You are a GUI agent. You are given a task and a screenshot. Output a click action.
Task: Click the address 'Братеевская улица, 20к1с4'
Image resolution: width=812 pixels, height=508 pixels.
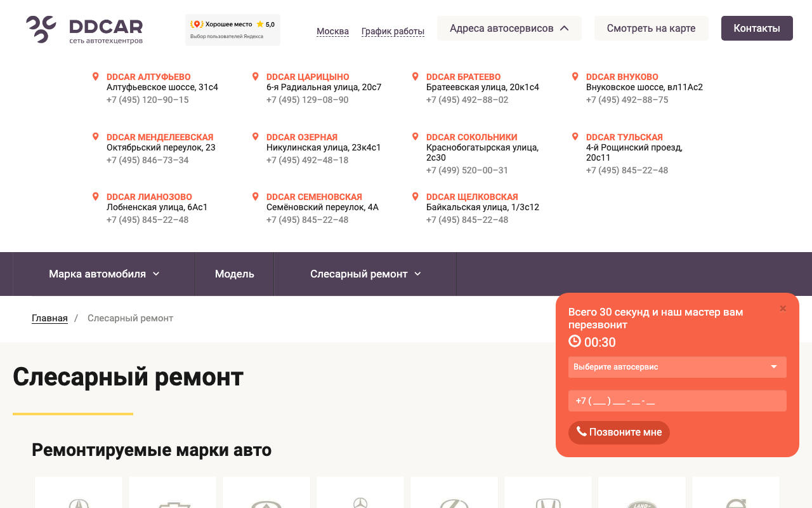(483, 87)
